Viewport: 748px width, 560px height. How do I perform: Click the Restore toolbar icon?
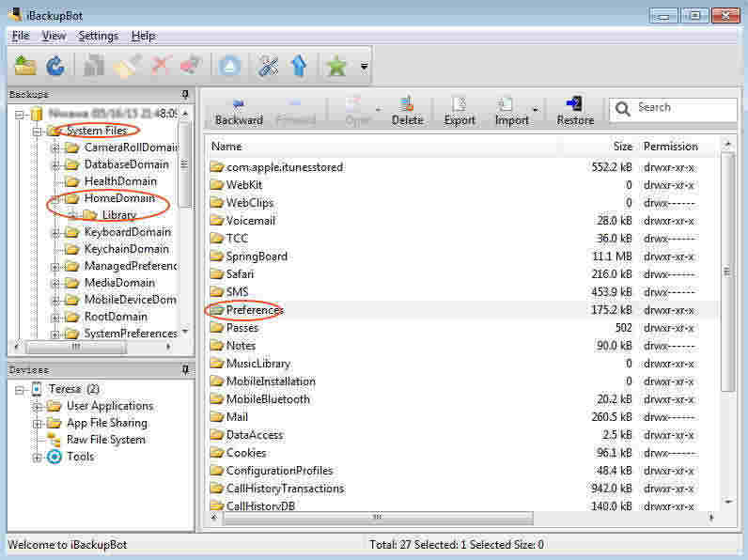click(575, 111)
